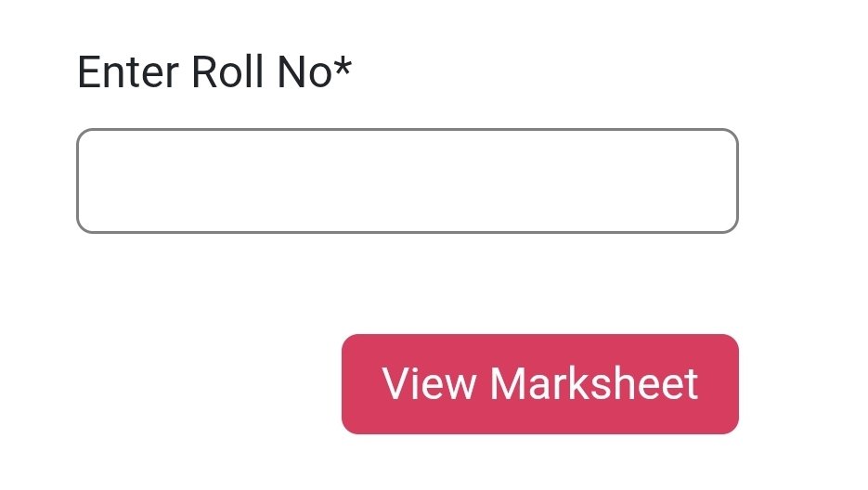Click the button below the Roll No field
The width and height of the screenshot is (868, 490).
(539, 384)
